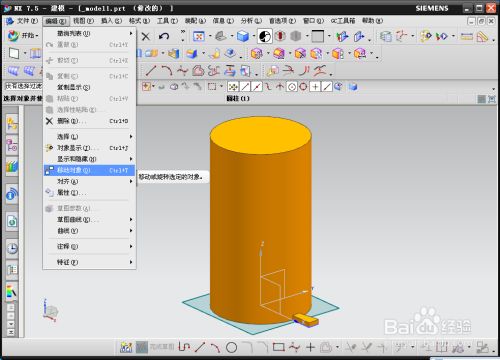Expand 对齐 (Align) submenu
500x360 pixels.
point(89,181)
